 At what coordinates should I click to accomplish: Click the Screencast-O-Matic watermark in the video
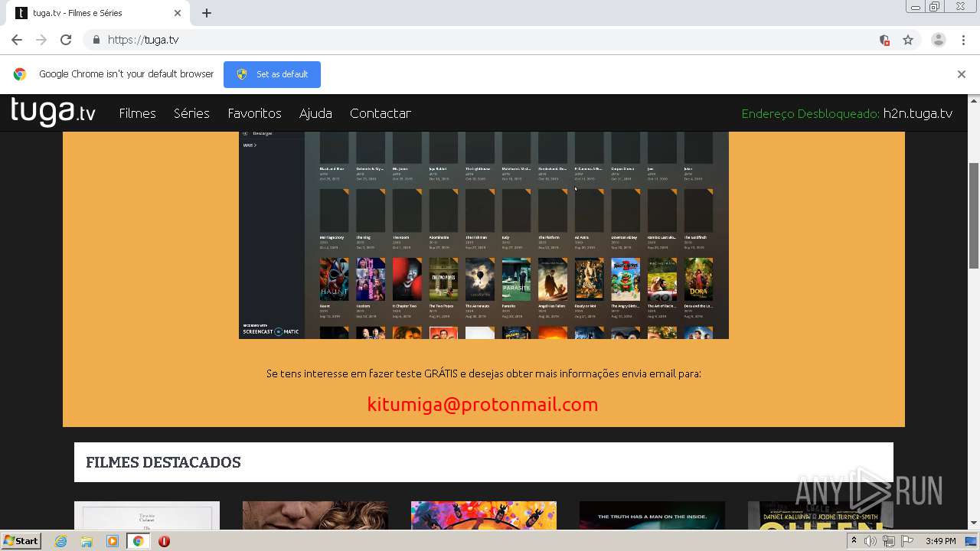tap(271, 330)
